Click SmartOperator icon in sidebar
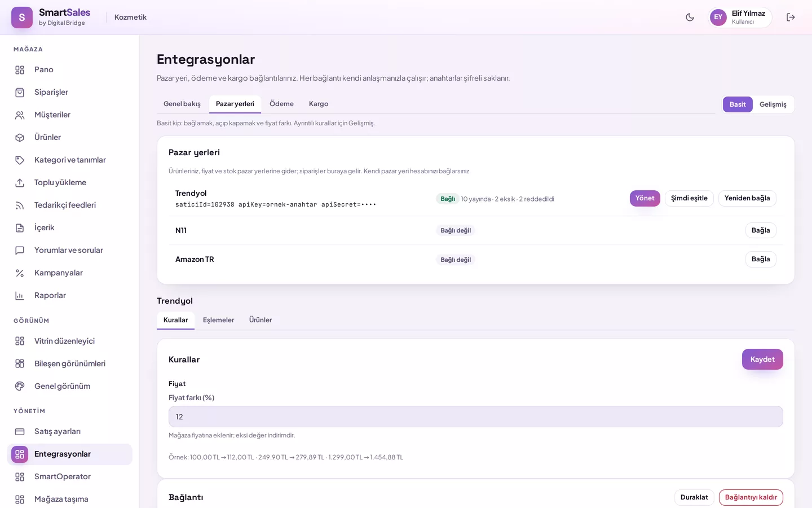The image size is (812, 508). (20, 477)
